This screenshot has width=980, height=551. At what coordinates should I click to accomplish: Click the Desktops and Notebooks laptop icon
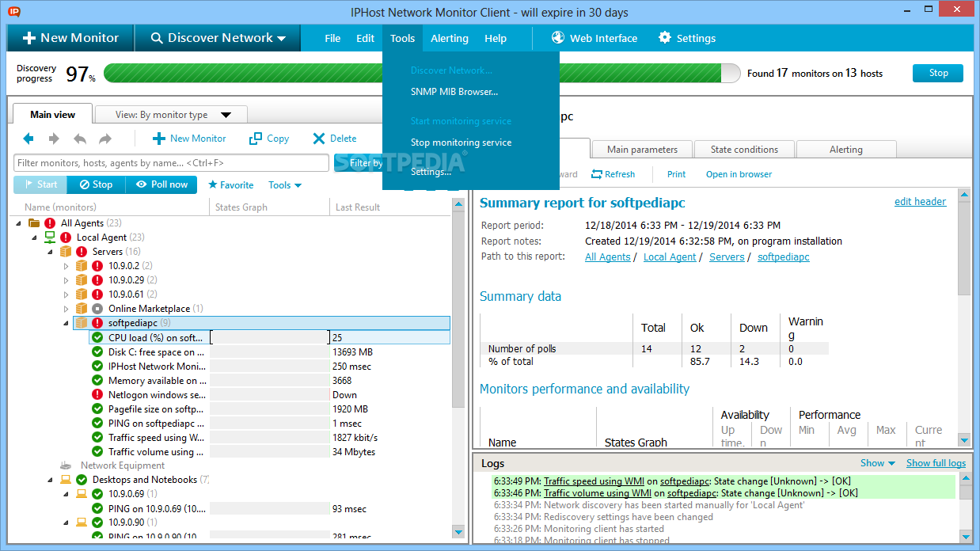66,480
